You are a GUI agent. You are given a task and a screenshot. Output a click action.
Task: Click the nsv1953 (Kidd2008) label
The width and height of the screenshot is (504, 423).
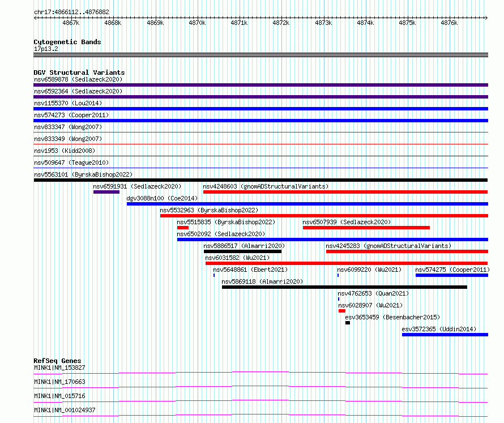click(65, 151)
